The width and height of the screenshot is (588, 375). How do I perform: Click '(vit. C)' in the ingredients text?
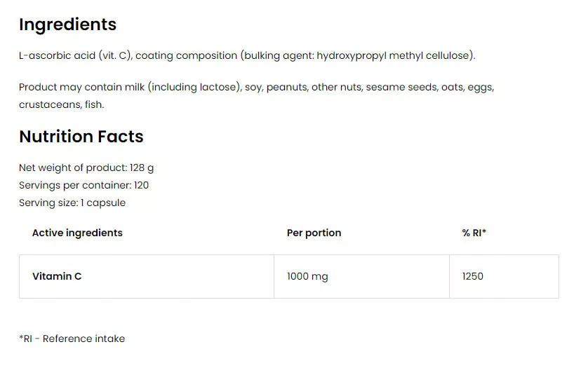click(x=115, y=55)
